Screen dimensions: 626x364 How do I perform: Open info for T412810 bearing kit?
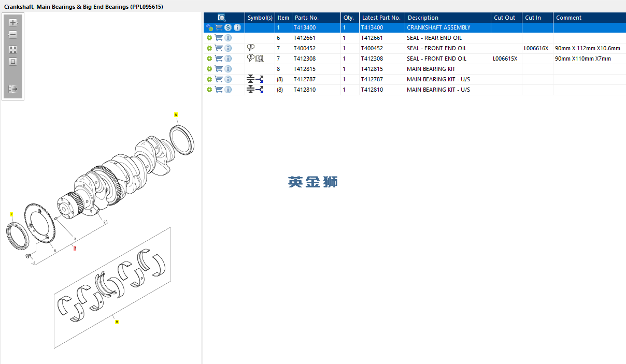click(x=229, y=90)
